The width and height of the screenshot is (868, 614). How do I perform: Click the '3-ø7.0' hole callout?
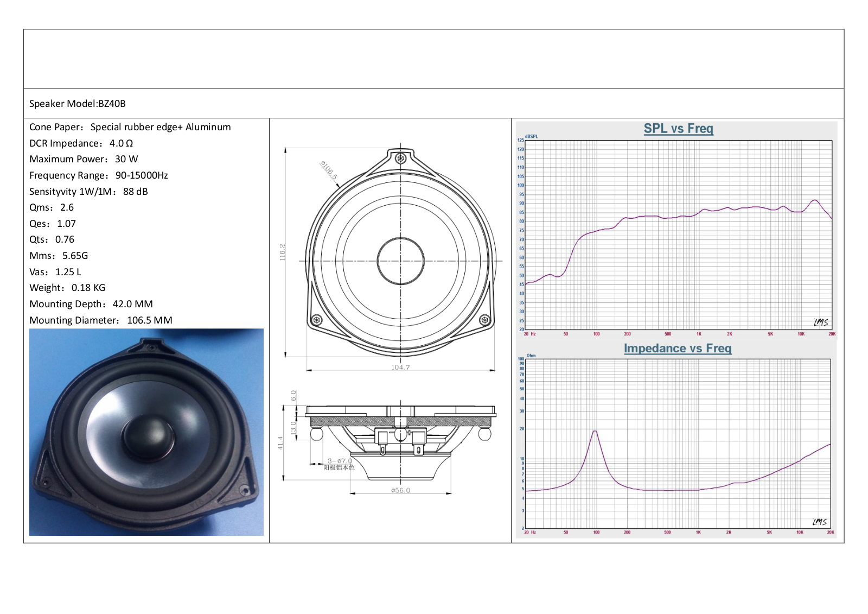(x=340, y=461)
